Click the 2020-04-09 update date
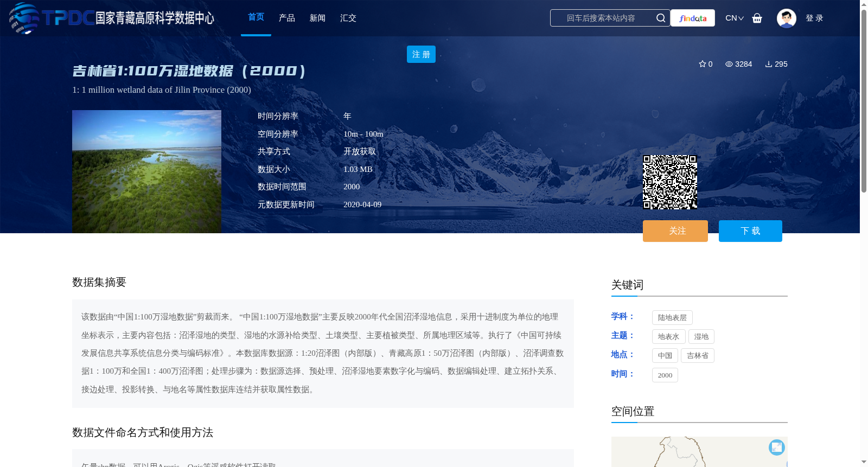The image size is (868, 467). tap(362, 204)
